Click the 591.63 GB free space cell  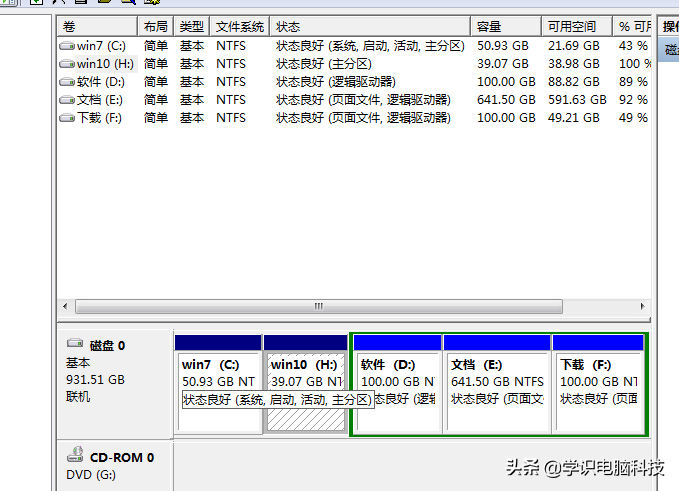point(577,100)
